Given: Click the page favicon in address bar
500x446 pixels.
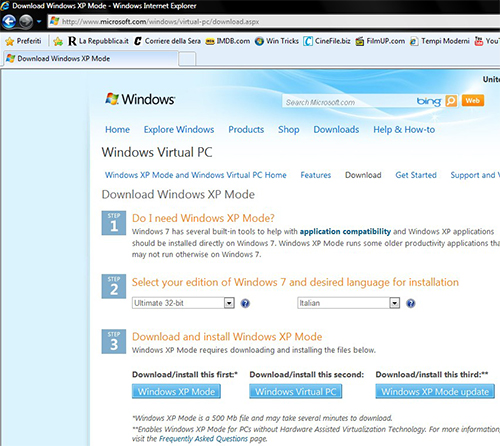Looking at the screenshot, I should coord(55,22).
